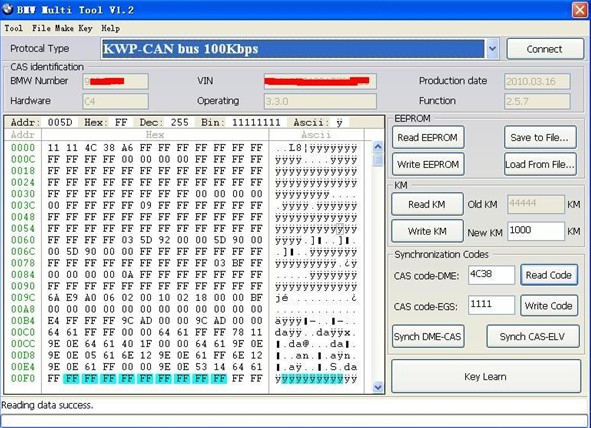Select address row 009C
Viewport: 591px width, 428px height.
[23, 298]
